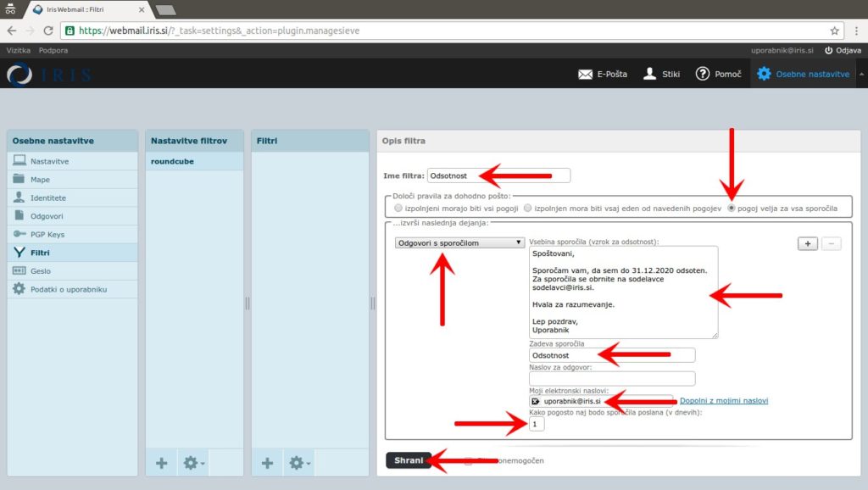This screenshot has width=868, height=490.
Task: Open filter set gear actions menu
Action: (x=194, y=463)
